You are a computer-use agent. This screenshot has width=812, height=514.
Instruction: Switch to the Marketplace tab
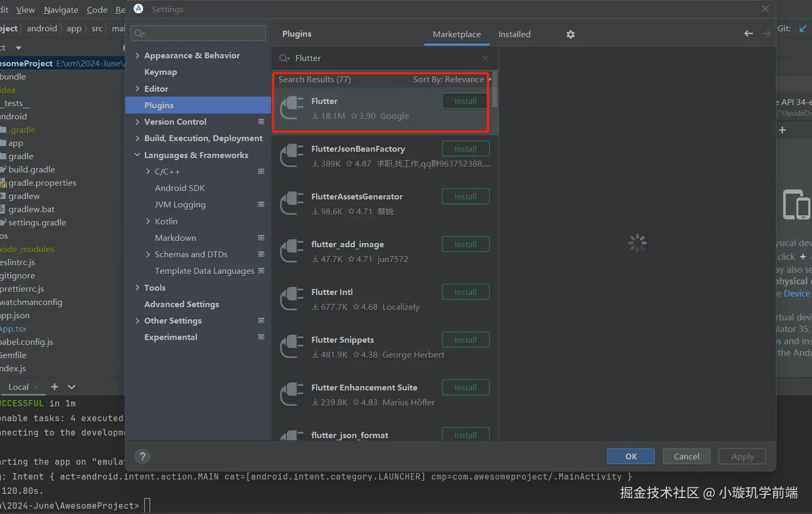point(457,34)
